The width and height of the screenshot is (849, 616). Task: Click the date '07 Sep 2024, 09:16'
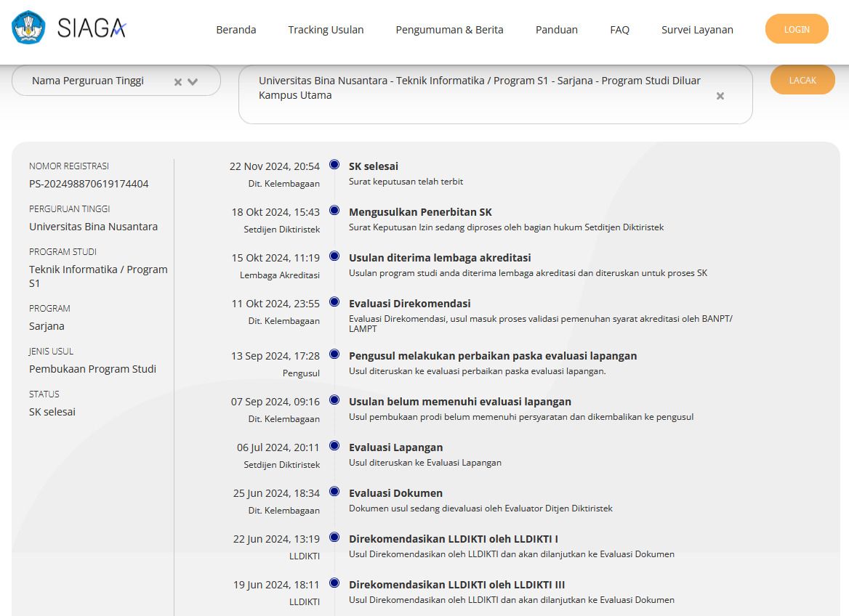(275, 402)
